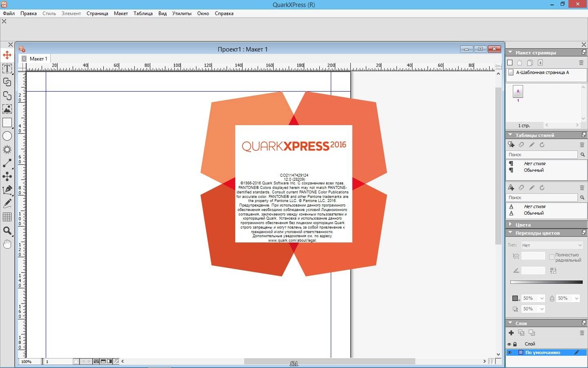Select the text Linking tool

[x=7, y=82]
